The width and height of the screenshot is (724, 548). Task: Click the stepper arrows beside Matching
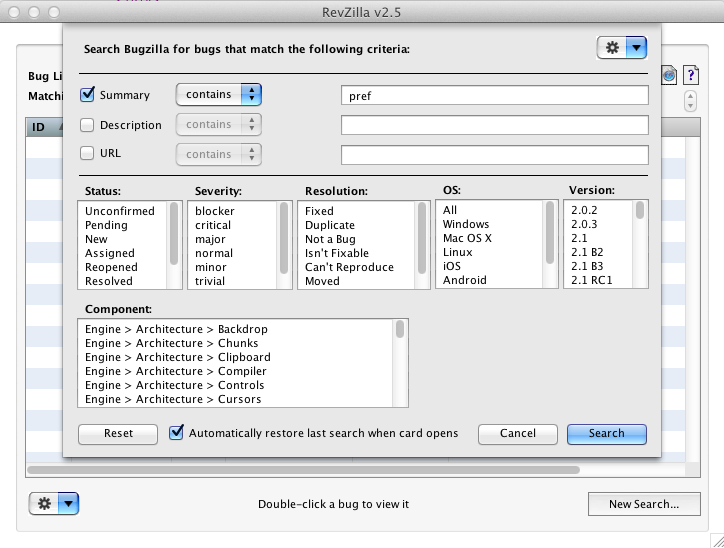tap(690, 101)
